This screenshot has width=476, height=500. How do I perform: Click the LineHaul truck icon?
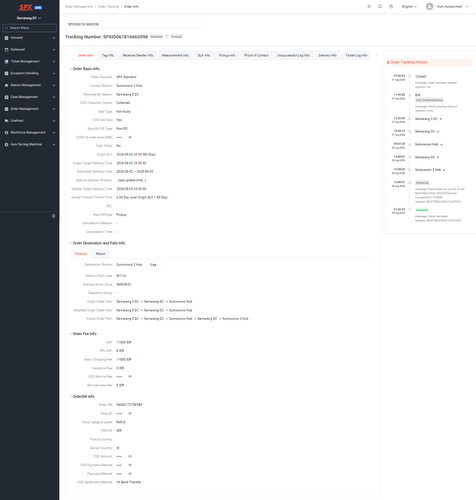(x=6, y=121)
